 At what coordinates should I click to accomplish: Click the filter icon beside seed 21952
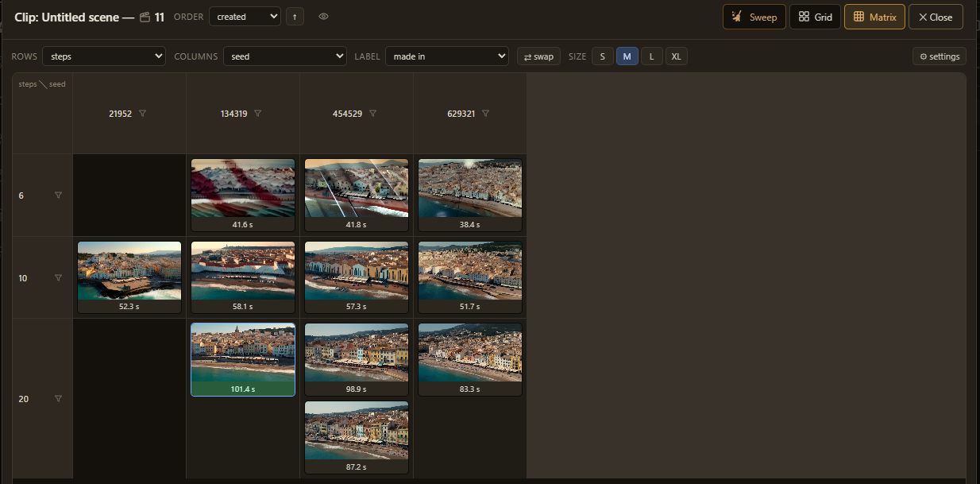pos(142,114)
